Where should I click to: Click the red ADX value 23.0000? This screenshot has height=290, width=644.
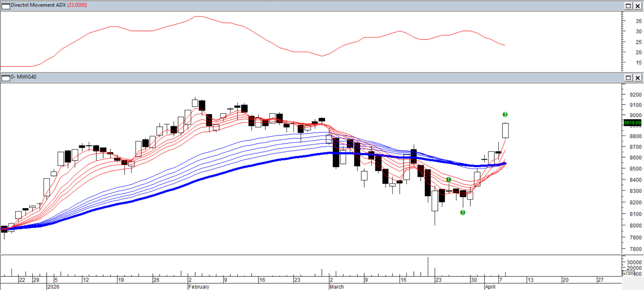77,5
